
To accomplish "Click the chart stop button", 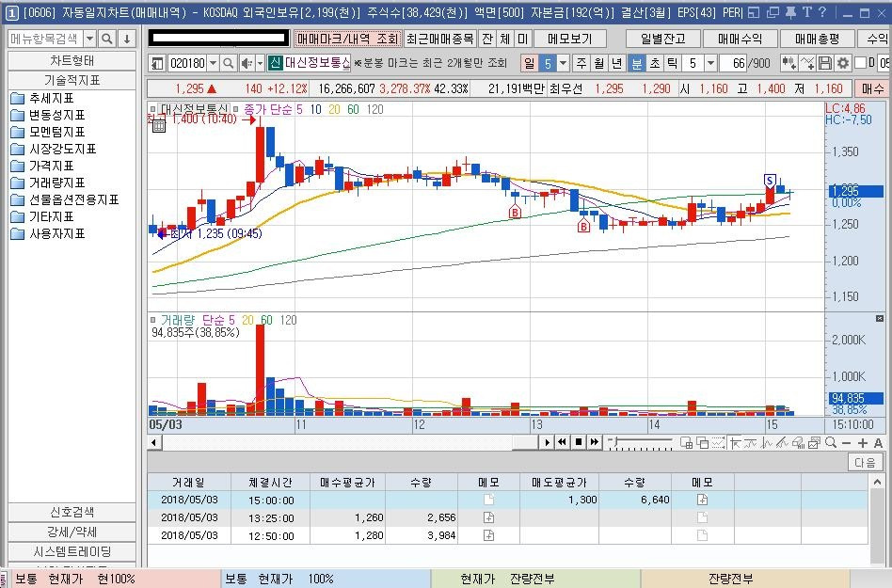I will pos(579,442).
